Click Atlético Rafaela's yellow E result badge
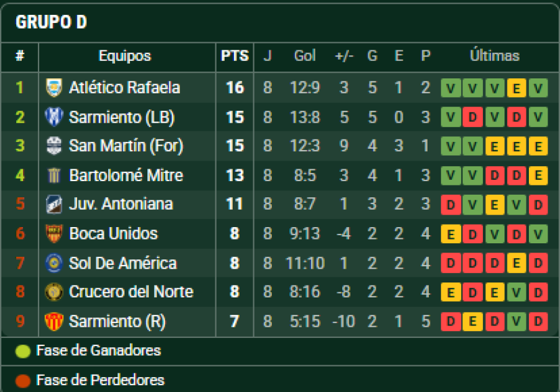The width and height of the screenshot is (560, 392). coord(516,88)
